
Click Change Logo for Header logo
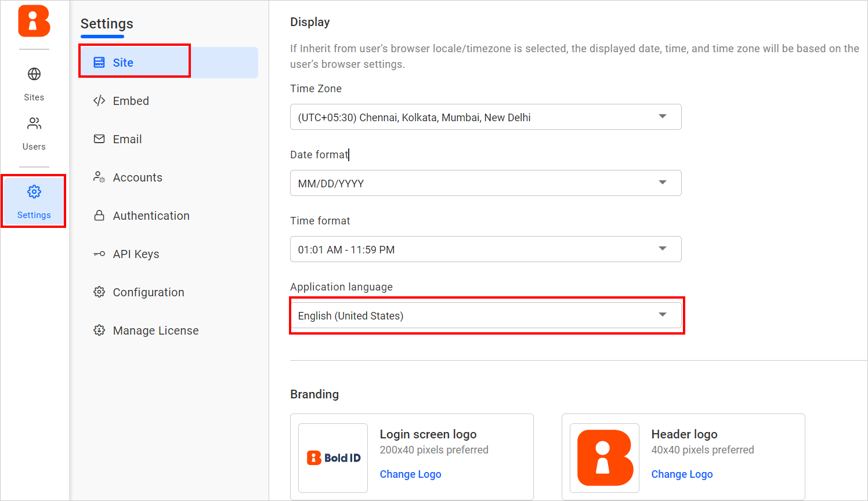[x=682, y=474]
